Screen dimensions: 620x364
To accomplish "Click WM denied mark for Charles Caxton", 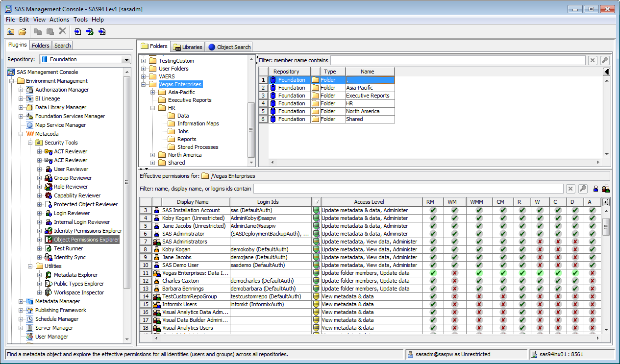I will (x=454, y=281).
